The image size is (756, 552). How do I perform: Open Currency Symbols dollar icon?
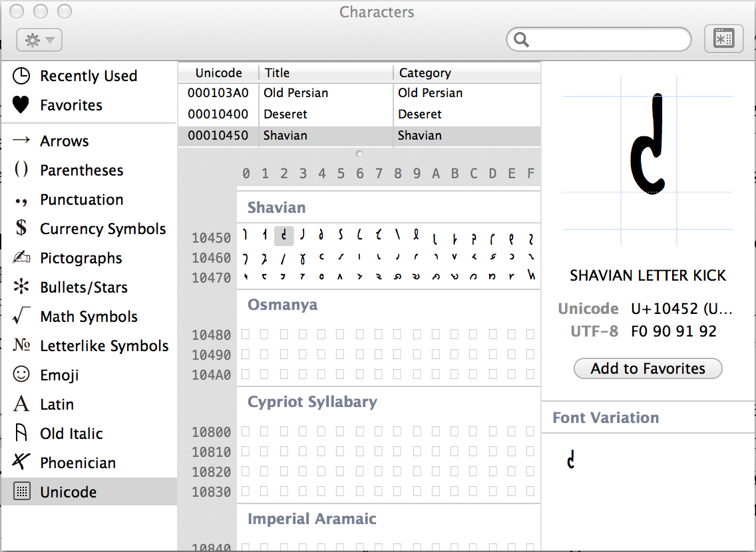[21, 227]
